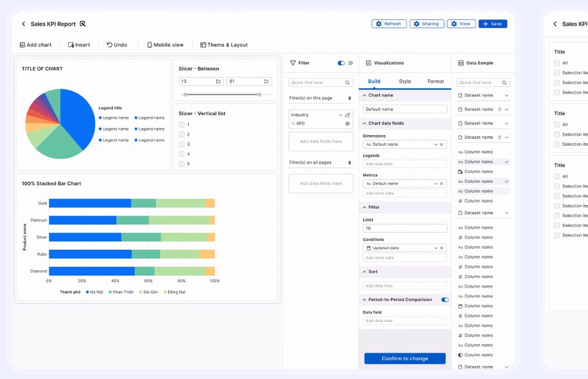Viewport: 588px width, 379px height.
Task: Open the Updated date condition dropdown
Action: [x=435, y=248]
